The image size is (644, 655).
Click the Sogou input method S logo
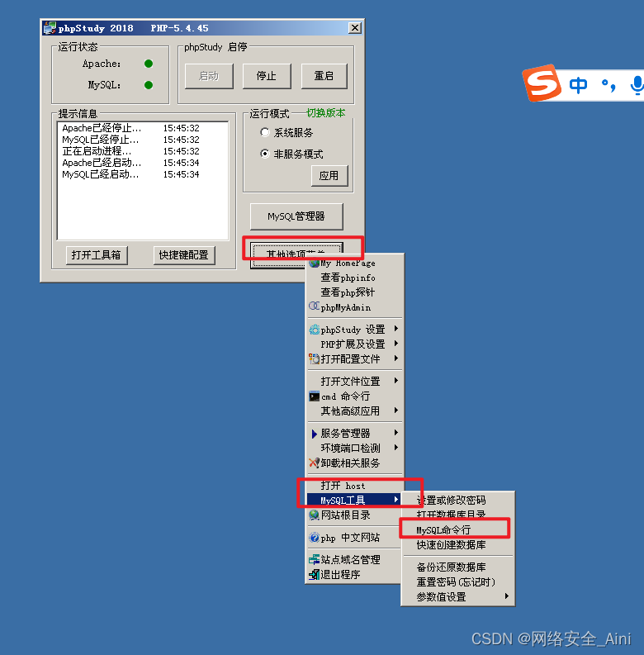click(x=542, y=83)
